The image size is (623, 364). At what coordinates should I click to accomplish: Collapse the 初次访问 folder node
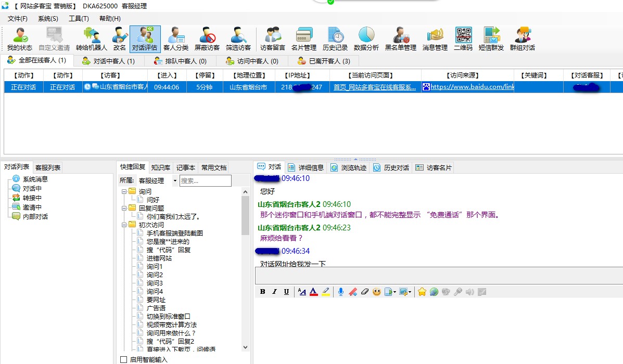pos(124,225)
